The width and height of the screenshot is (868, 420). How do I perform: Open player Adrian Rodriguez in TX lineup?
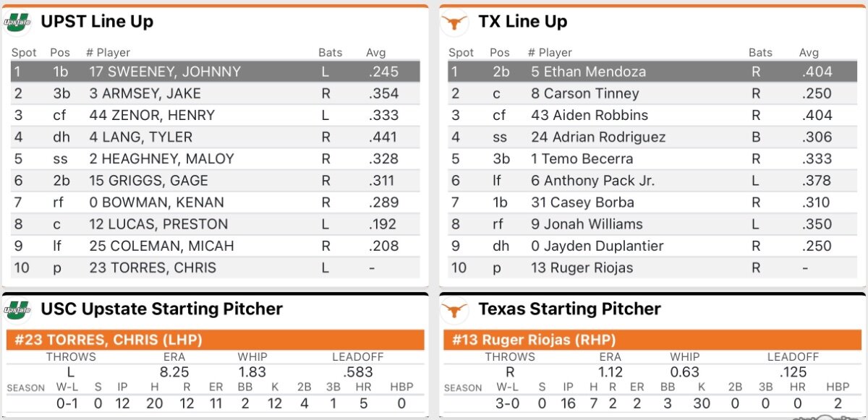[597, 137]
